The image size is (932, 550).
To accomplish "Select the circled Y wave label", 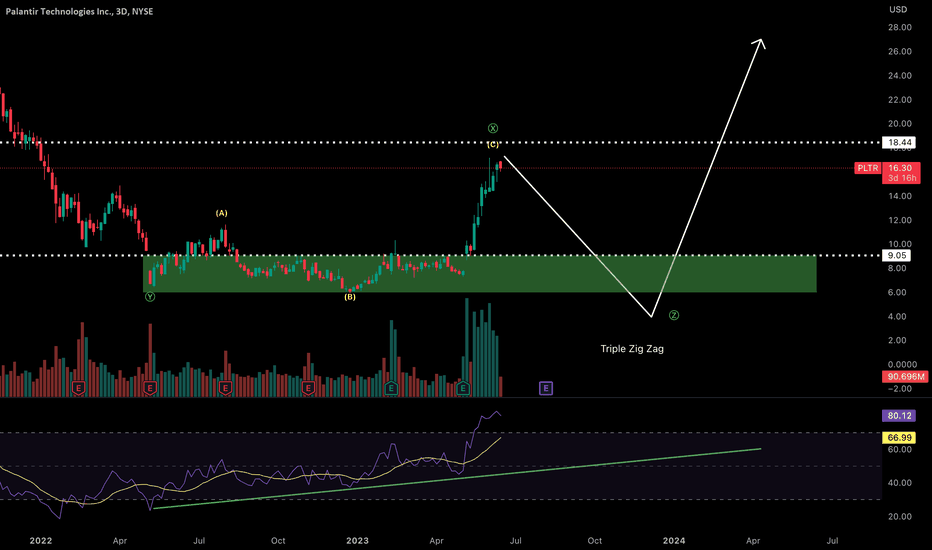I will [150, 297].
